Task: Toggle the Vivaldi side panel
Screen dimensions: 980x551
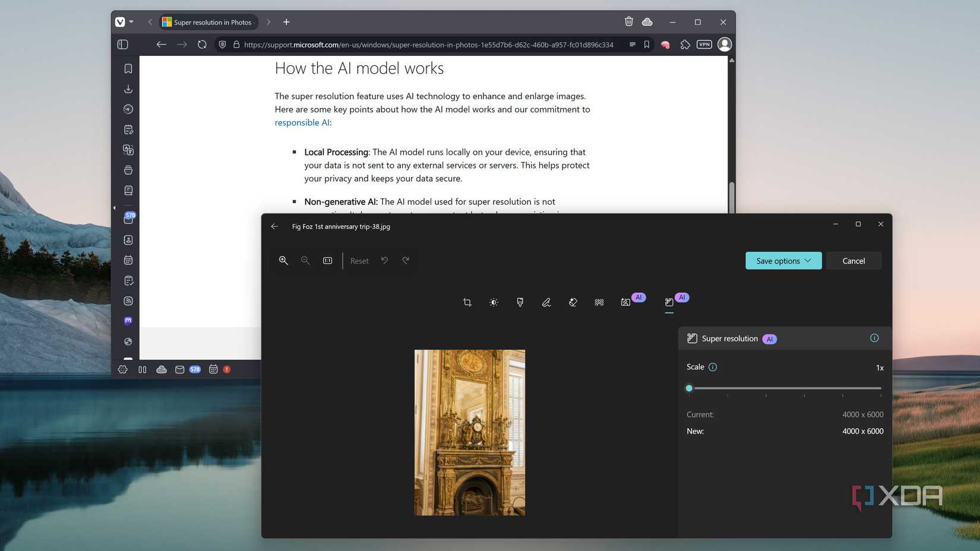Action: tap(122, 45)
